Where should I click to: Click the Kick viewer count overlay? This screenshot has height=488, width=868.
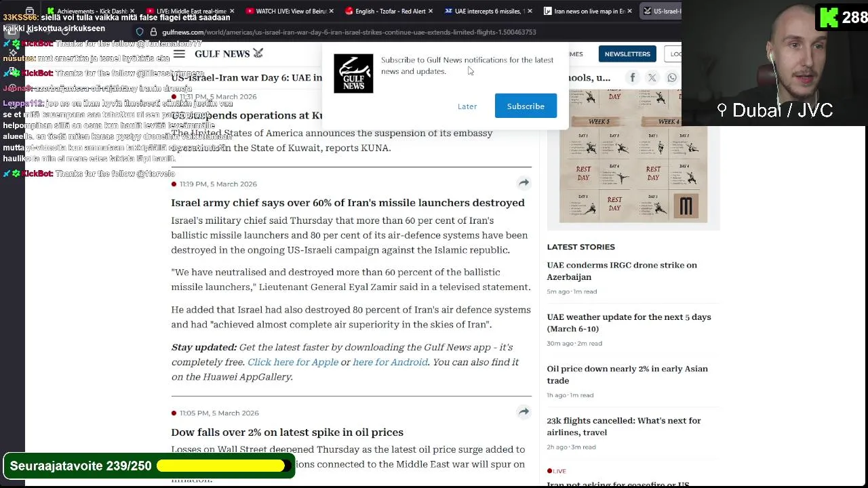tap(842, 18)
